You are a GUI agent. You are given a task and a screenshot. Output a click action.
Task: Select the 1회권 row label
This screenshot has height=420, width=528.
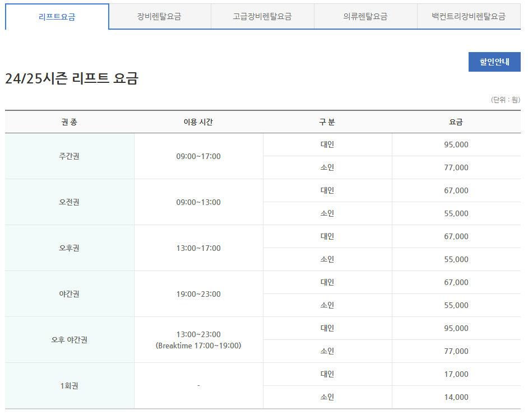coord(70,386)
